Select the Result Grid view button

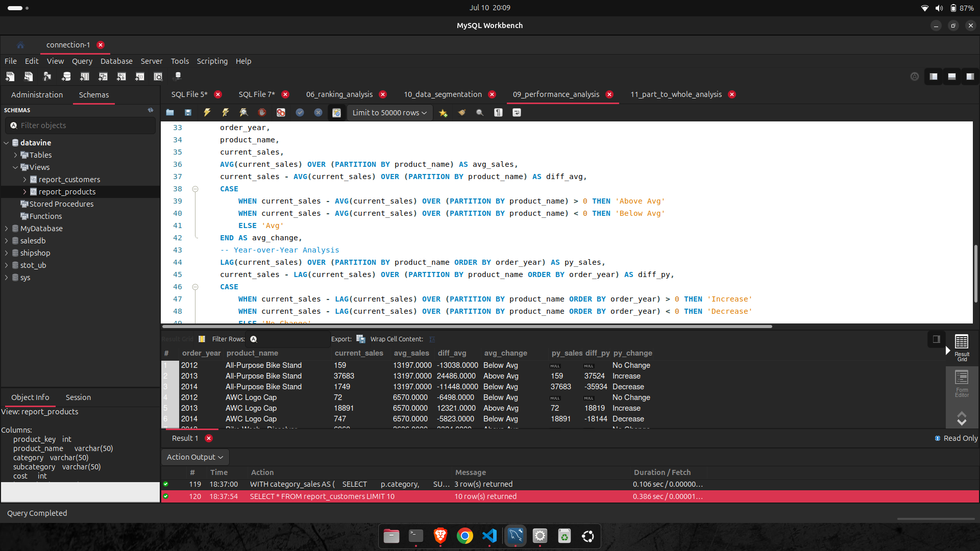[962, 348]
